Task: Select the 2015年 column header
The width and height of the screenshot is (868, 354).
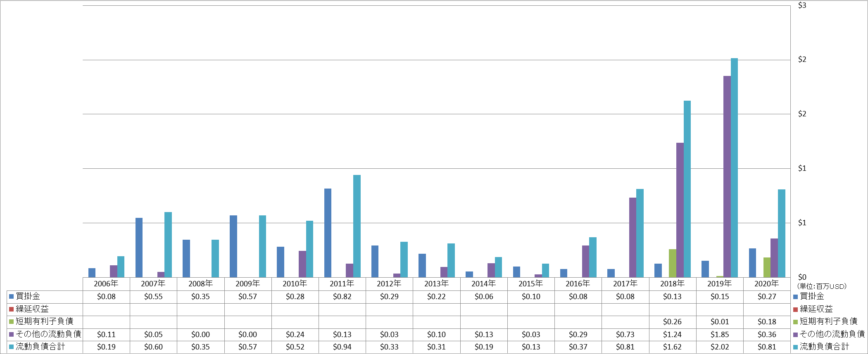Action: 531,283
